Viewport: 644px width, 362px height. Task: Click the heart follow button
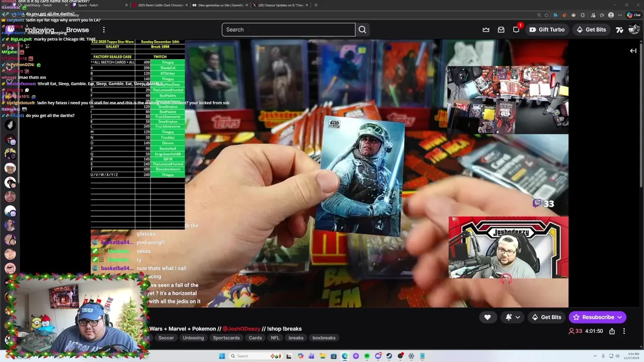pos(488,317)
